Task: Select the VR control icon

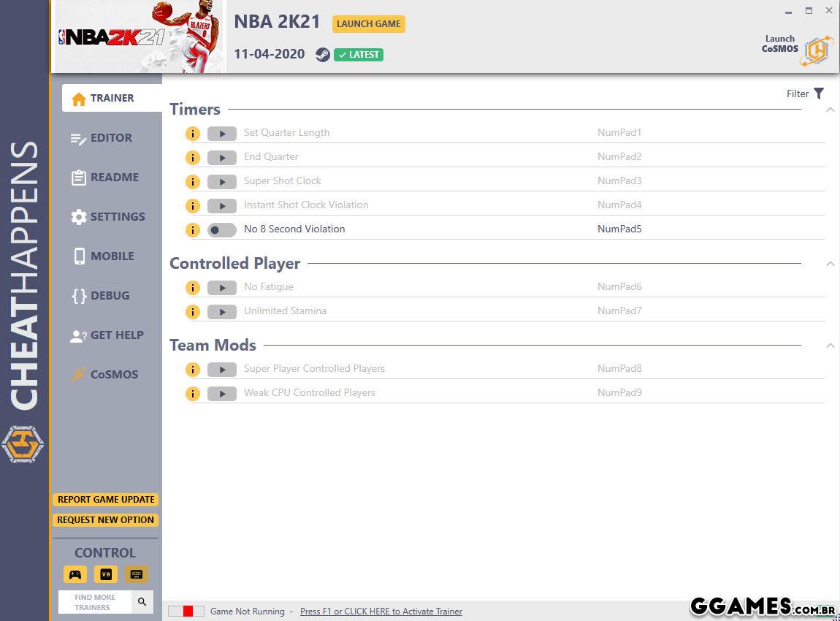Action: tap(106, 574)
